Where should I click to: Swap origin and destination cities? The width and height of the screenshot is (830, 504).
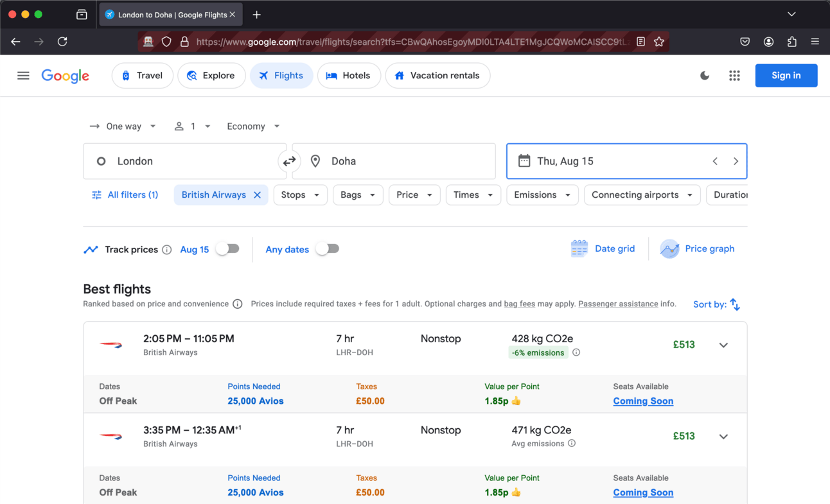point(290,161)
